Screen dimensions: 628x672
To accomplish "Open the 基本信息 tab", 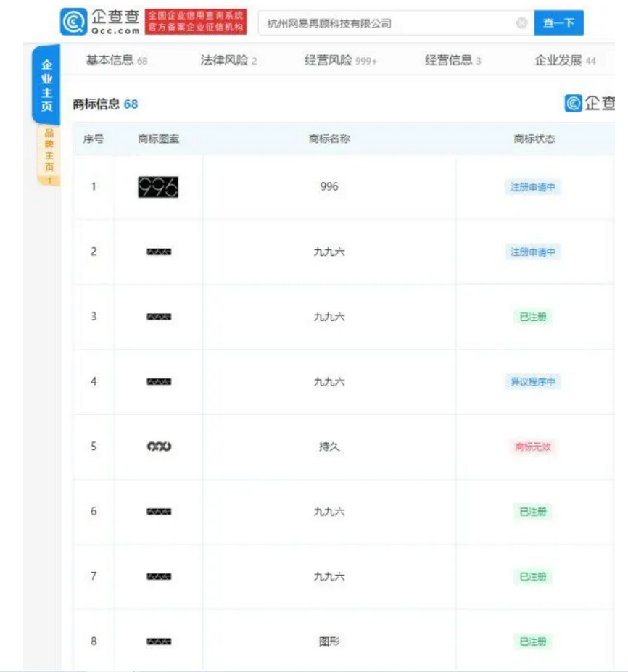I will click(x=117, y=60).
